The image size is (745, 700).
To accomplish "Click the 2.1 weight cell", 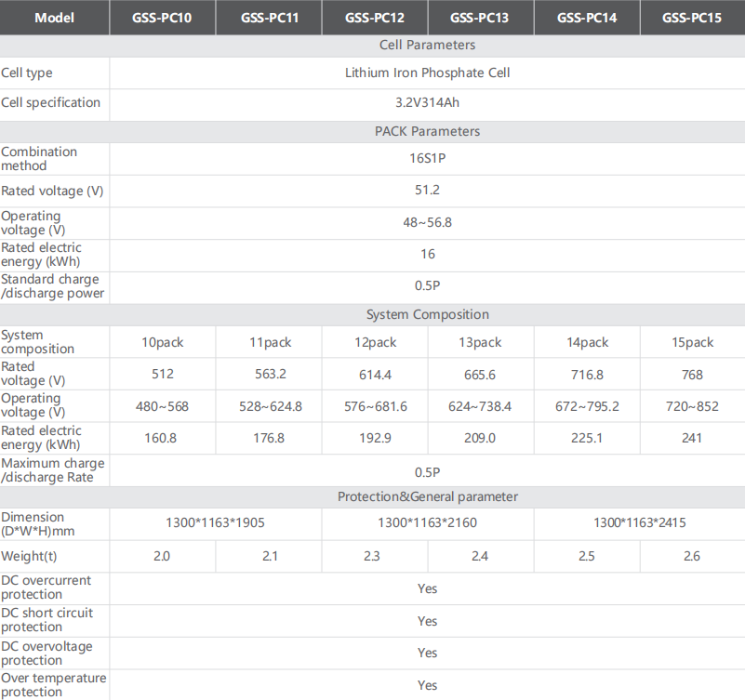I will 270,556.
